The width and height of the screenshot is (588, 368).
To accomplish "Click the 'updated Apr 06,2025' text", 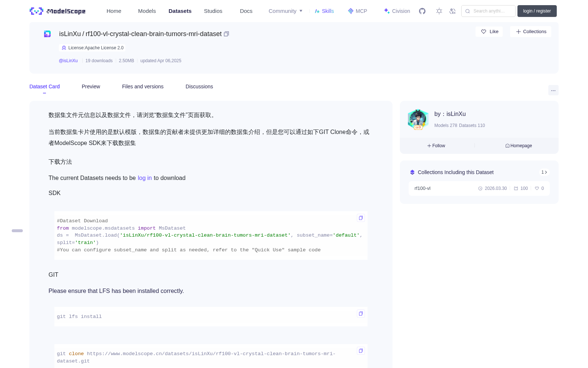I will [x=161, y=61].
